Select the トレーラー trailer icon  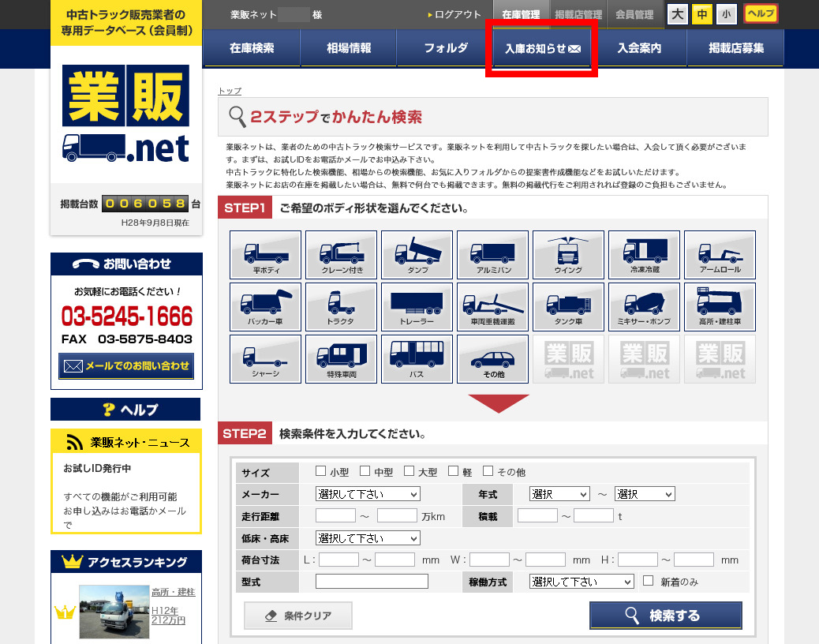417,307
